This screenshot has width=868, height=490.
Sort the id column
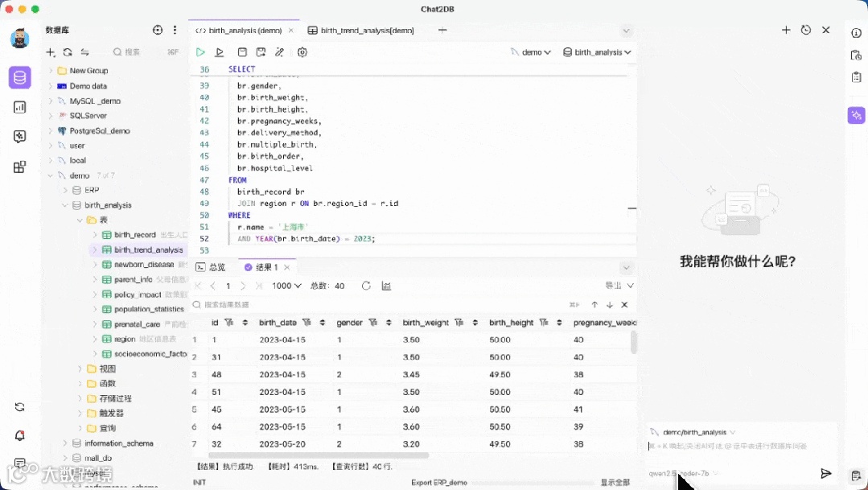tap(245, 322)
